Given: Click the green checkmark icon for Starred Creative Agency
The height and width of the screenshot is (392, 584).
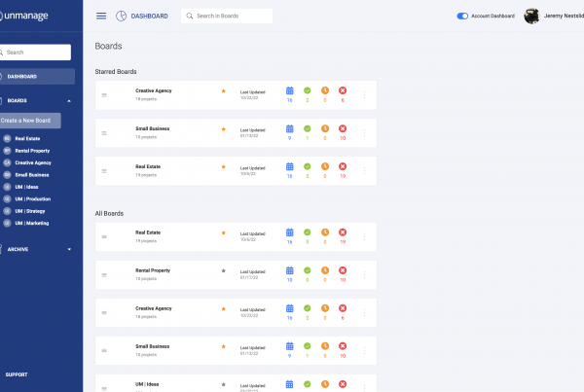Looking at the screenshot, I should point(308,90).
